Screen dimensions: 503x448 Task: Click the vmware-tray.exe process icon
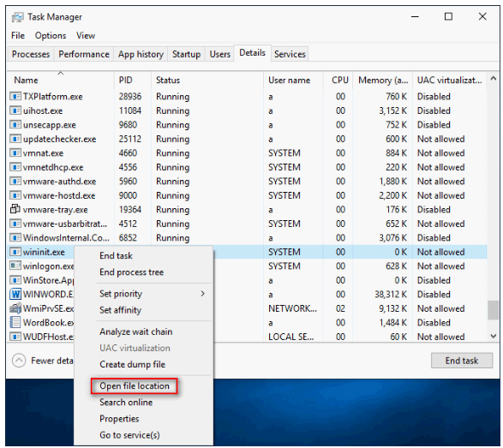coord(15,209)
